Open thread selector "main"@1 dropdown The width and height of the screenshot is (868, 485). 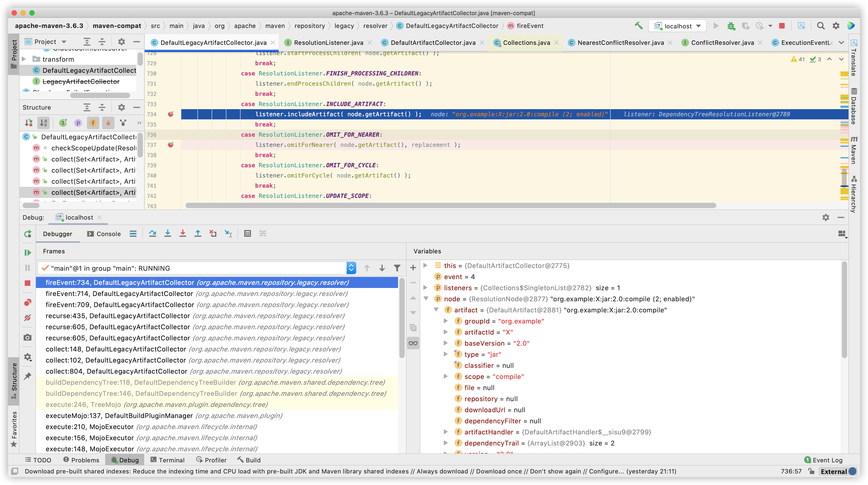[x=351, y=268]
